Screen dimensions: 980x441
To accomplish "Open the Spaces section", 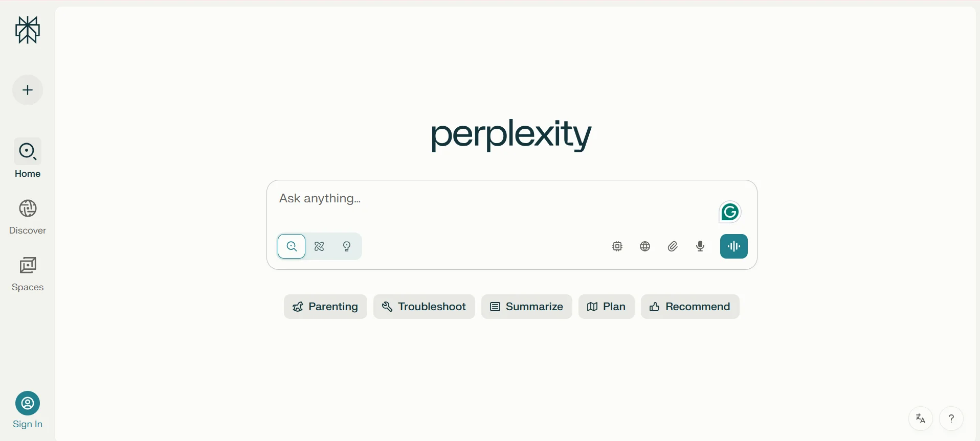I will click(28, 274).
